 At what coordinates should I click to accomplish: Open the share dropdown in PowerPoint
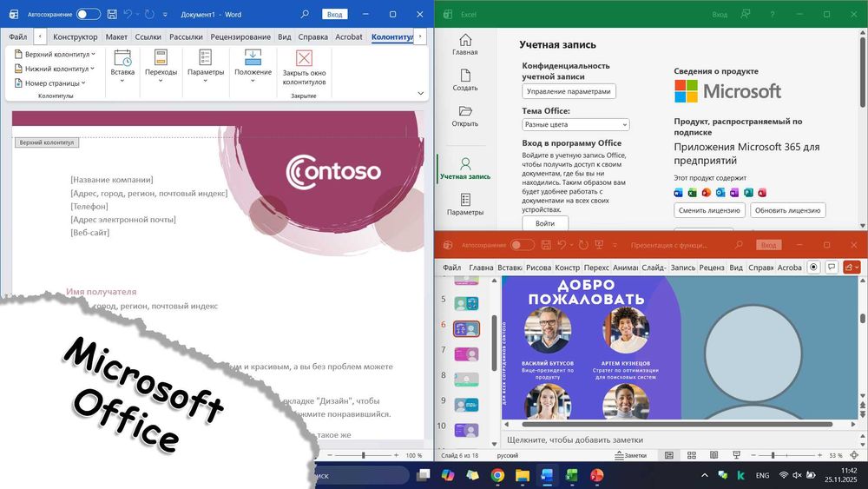click(852, 267)
